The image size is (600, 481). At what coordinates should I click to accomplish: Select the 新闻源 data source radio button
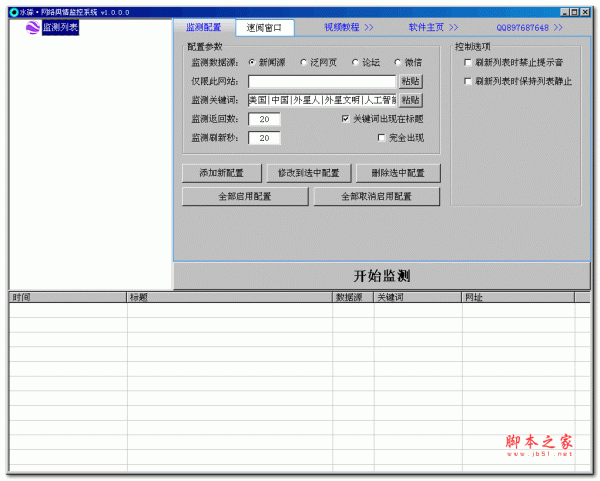pos(252,63)
